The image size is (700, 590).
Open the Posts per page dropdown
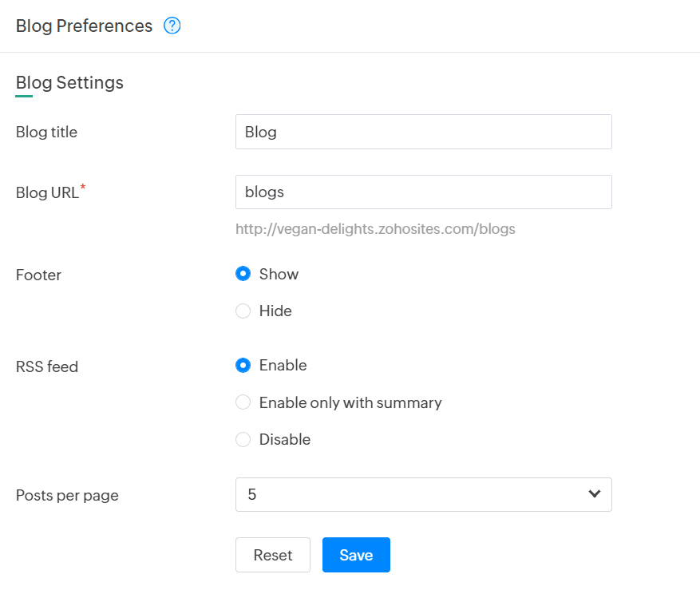pos(424,494)
